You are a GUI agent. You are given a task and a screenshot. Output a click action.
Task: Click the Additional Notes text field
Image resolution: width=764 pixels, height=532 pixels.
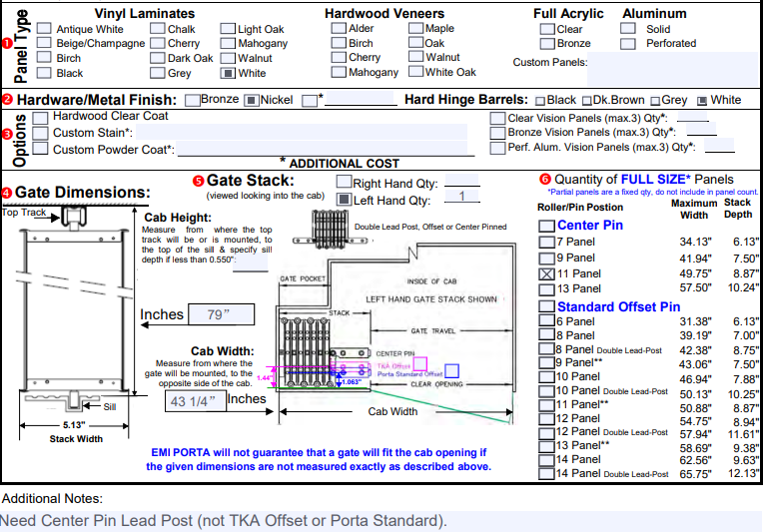381,521
